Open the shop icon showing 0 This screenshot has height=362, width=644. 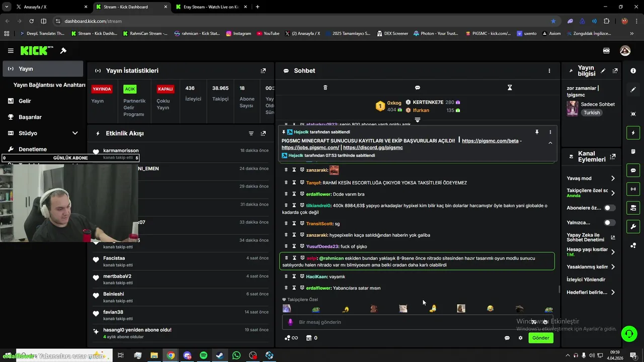(312, 338)
